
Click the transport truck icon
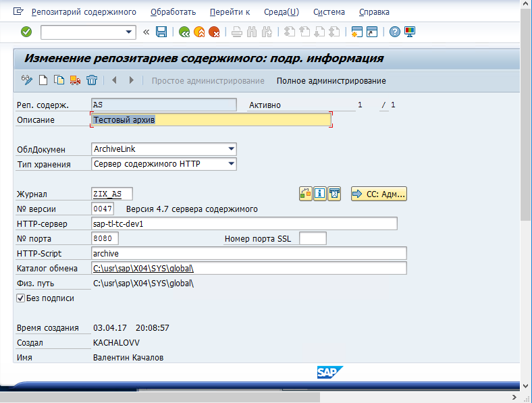point(75,80)
